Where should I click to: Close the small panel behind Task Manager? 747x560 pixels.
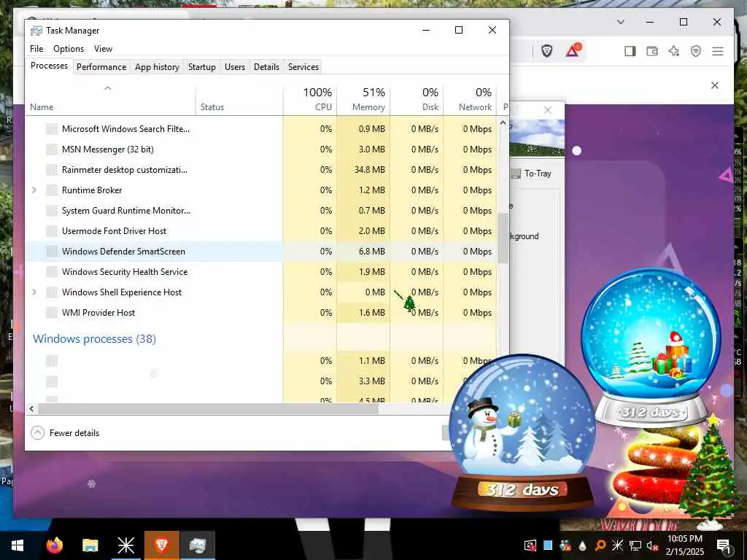click(x=548, y=111)
